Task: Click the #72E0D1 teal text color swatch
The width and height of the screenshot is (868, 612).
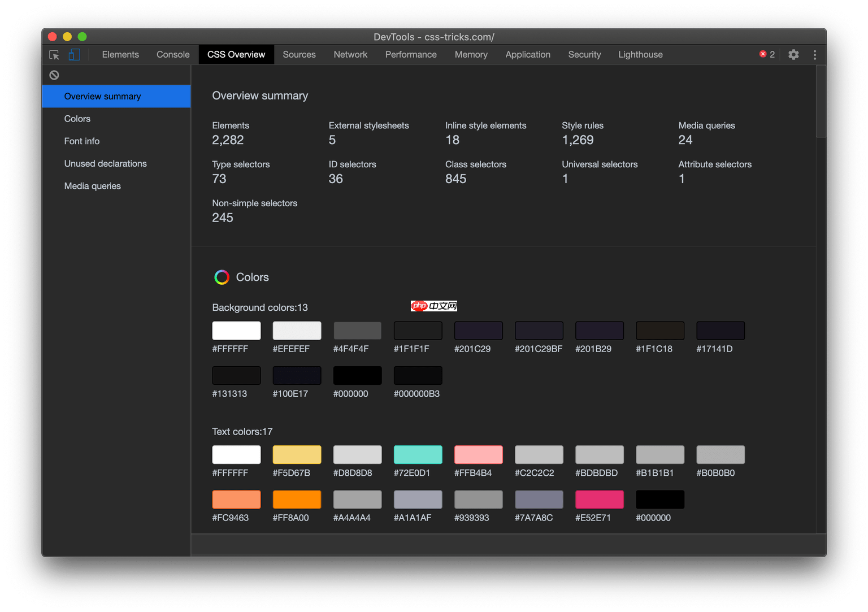Action: pyautogui.click(x=418, y=455)
